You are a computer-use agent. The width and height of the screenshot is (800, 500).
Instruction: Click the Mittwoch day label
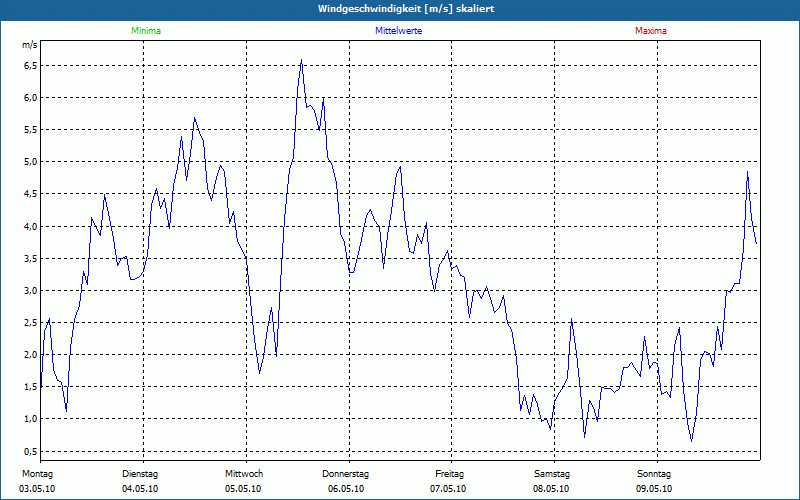244,474
